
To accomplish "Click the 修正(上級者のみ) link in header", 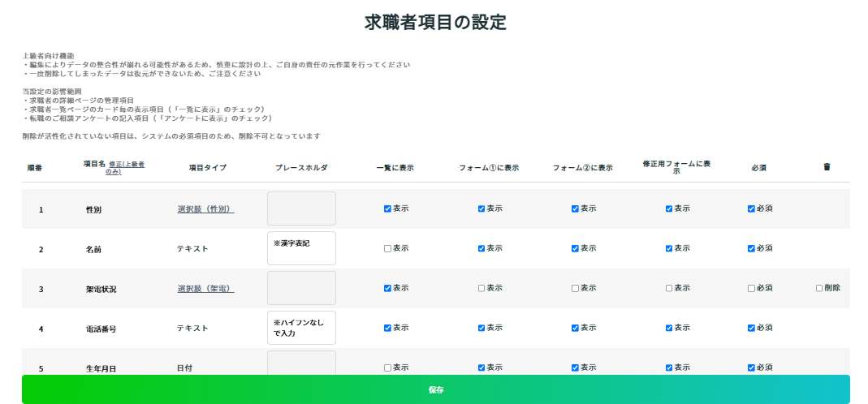I will click(x=126, y=167).
